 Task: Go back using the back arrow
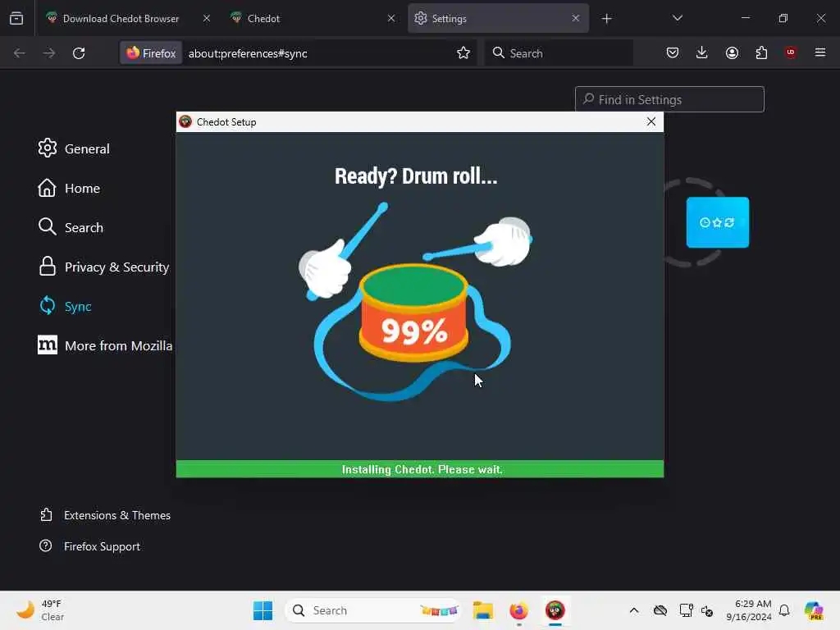coord(20,53)
